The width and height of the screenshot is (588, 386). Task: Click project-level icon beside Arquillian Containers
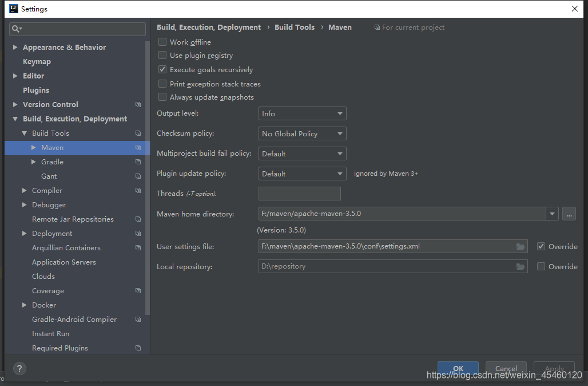tap(138, 248)
